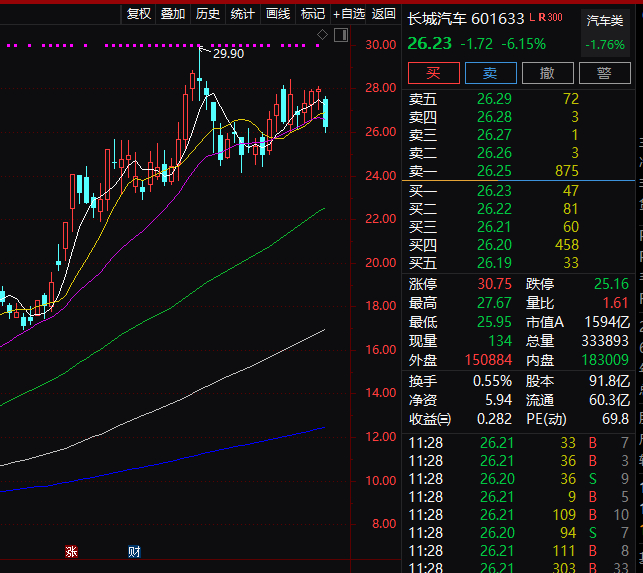Click the 市值A value 1594亿
Image resolution: width=643 pixels, height=573 pixels.
pos(607,322)
